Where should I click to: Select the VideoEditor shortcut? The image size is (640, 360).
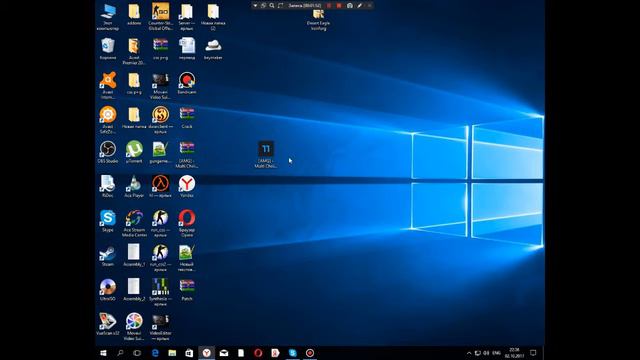click(160, 327)
